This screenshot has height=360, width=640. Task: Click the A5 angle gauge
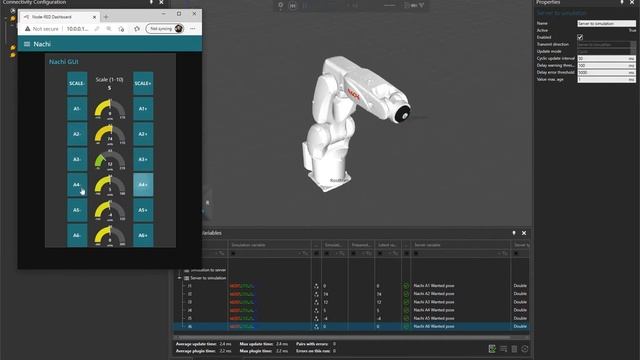[110, 211]
